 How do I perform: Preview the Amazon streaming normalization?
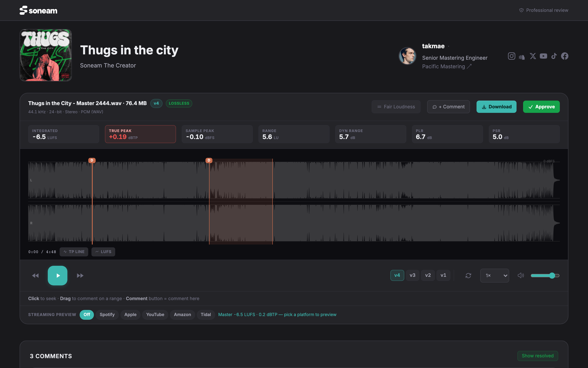click(183, 314)
